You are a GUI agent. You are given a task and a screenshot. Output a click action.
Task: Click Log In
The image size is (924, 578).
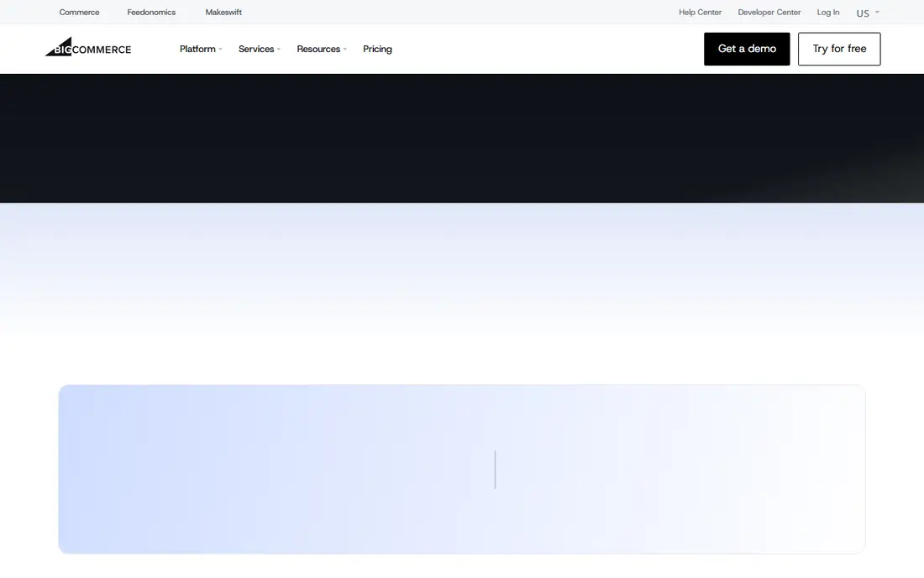tap(828, 13)
